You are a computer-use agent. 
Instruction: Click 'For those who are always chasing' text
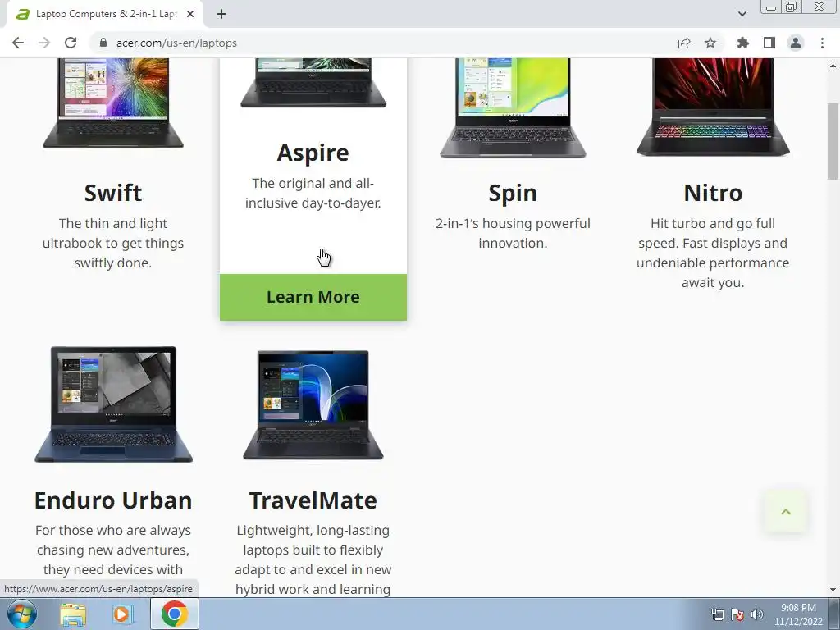tap(113, 550)
